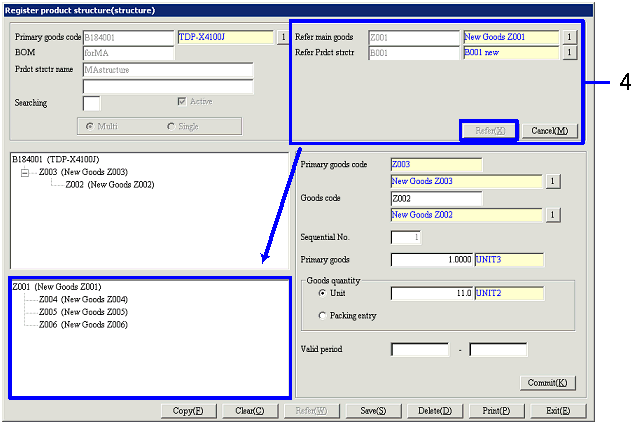
Task: Select Z001 root node in lower tree
Action: (x=56, y=286)
